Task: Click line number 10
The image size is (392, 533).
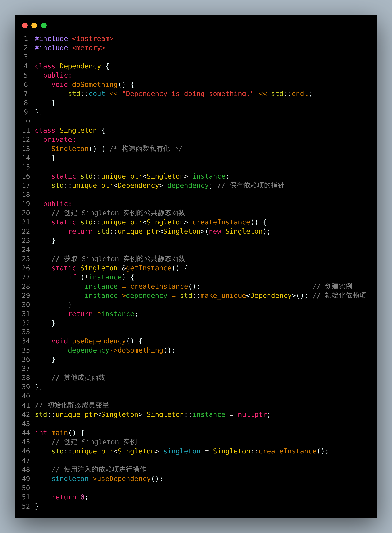Action: (x=26, y=121)
